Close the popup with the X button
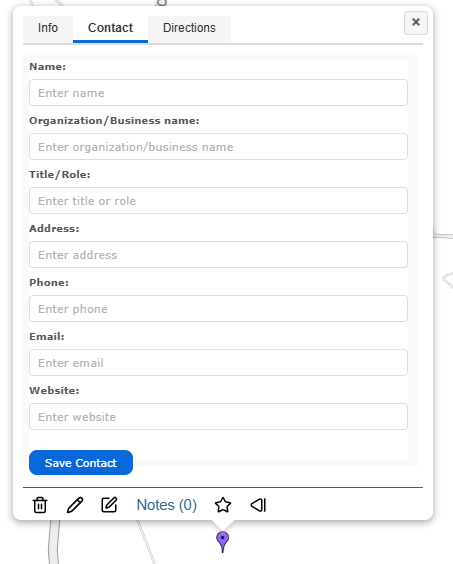 (416, 23)
